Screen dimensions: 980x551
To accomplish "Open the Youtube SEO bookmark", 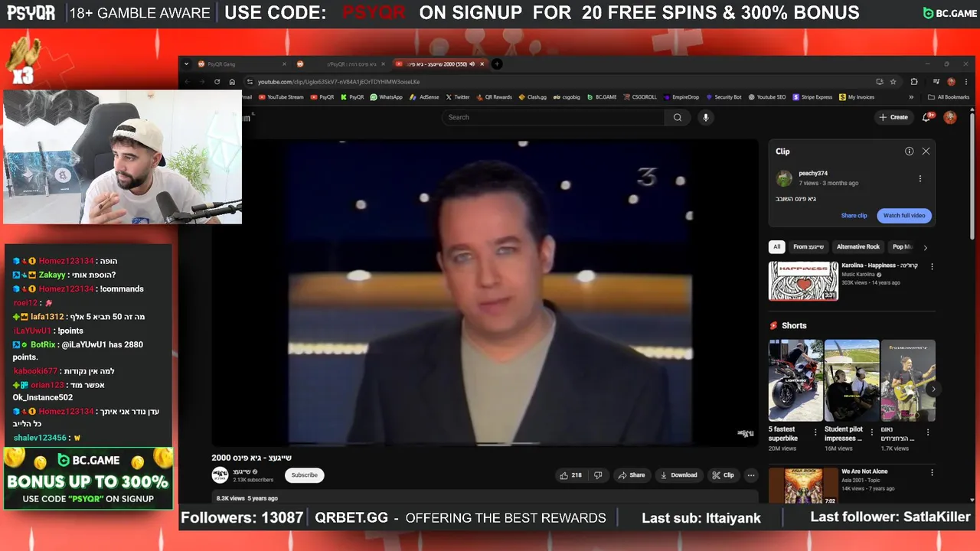I will (767, 97).
